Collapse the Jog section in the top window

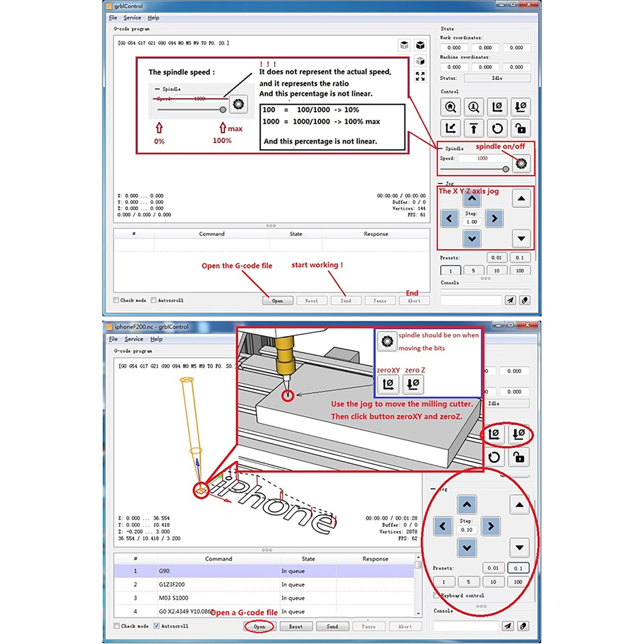pos(440,183)
